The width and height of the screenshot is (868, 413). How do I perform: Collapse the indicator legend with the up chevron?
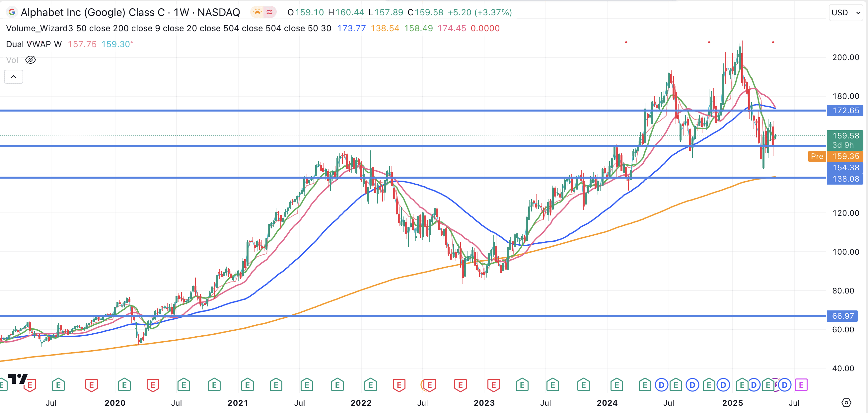click(x=14, y=77)
